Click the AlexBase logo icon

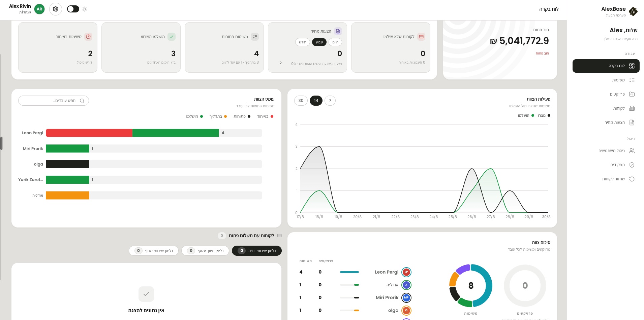(633, 11)
